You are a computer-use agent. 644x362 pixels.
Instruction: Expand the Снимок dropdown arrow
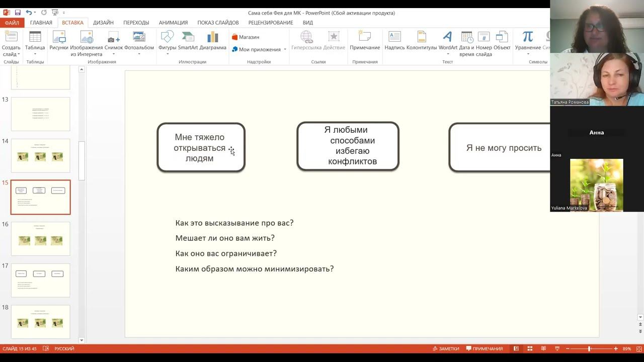114,54
